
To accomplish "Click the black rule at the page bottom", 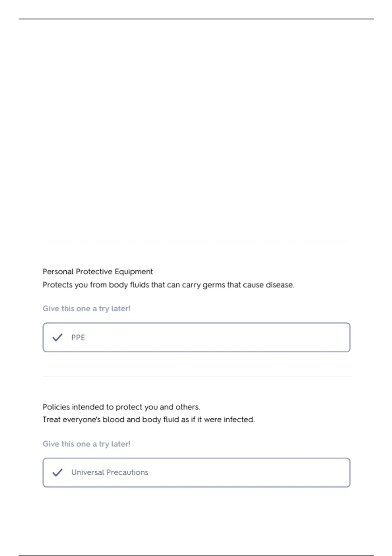I will (196, 555).
